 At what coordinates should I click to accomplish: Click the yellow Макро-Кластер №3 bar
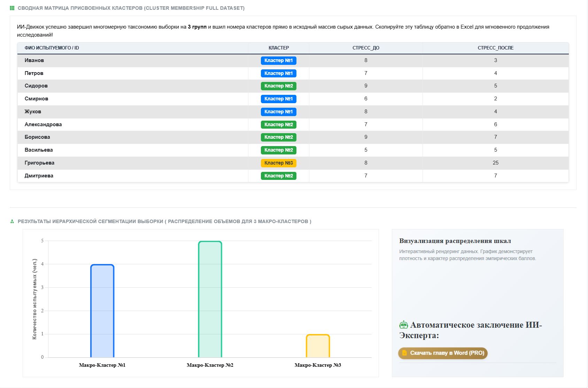[318, 346]
